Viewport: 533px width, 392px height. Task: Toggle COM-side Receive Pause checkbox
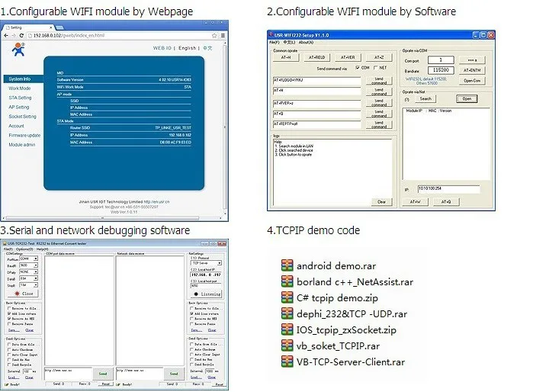coord(9,323)
